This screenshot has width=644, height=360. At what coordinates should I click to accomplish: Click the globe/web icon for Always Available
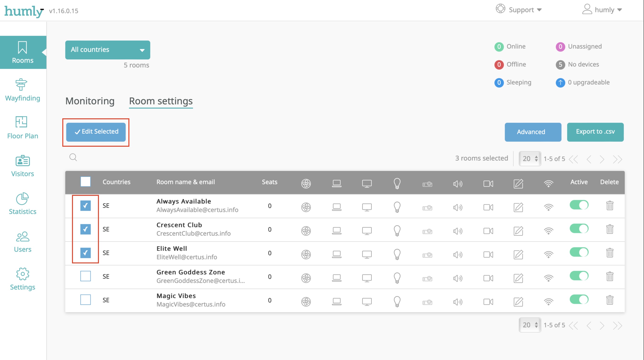tap(306, 206)
